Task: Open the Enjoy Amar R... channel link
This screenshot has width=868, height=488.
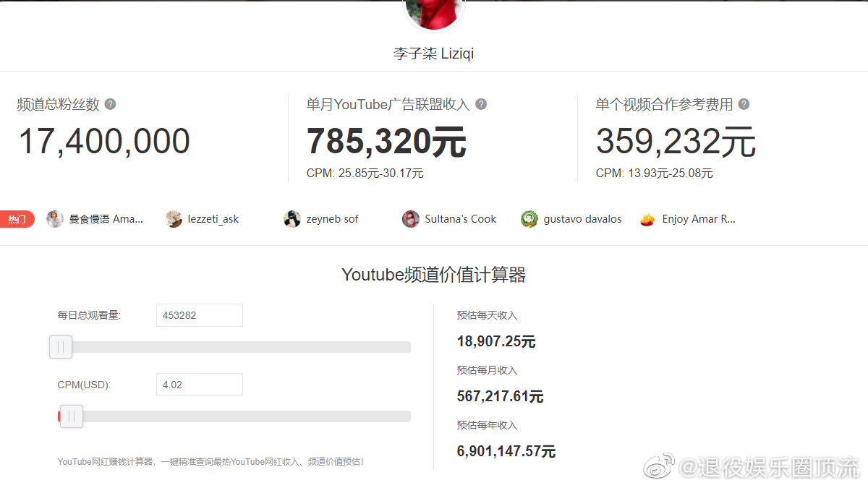Action: coord(699,219)
